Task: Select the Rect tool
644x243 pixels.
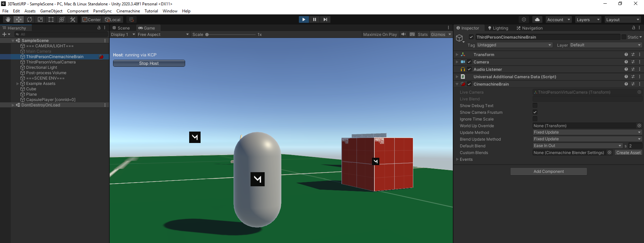Action: pyautogui.click(x=51, y=19)
